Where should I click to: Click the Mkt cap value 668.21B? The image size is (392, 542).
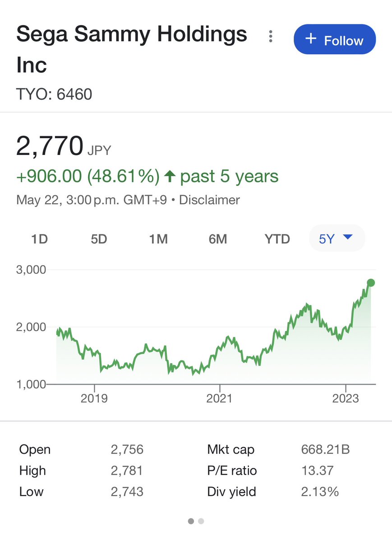point(325,449)
